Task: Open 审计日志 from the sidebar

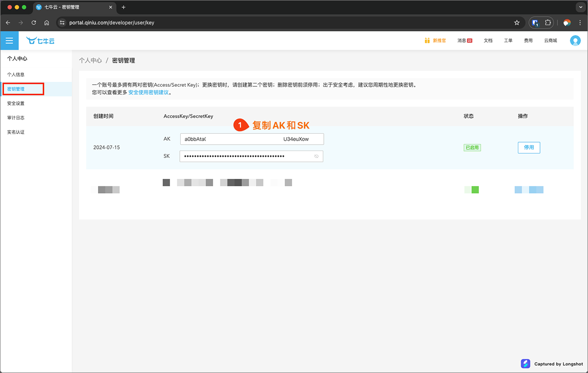Action: click(16, 118)
